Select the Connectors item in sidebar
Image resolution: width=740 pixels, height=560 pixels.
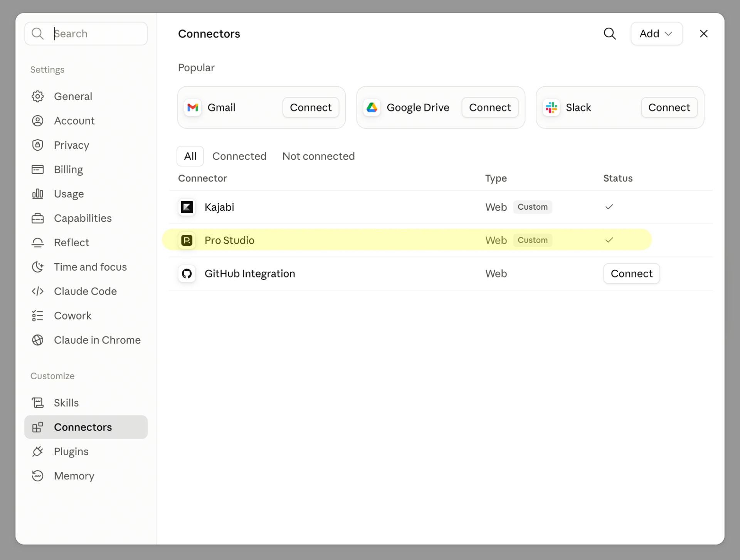[x=86, y=427]
